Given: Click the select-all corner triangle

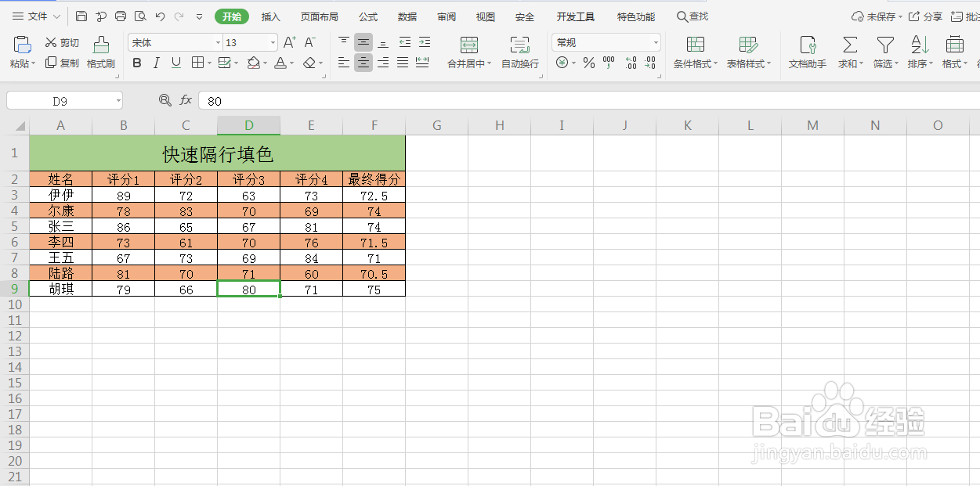Looking at the screenshot, I should (19, 126).
